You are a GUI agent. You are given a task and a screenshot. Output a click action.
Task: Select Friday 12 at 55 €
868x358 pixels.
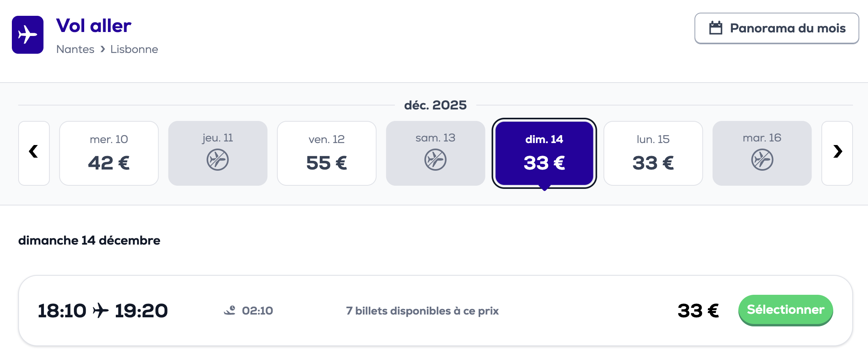point(326,153)
